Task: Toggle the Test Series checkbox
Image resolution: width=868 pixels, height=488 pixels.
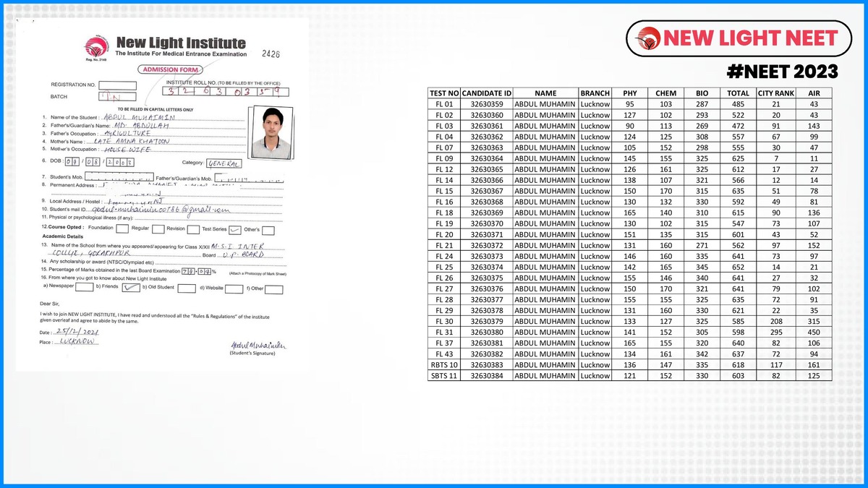Action: coord(234,230)
